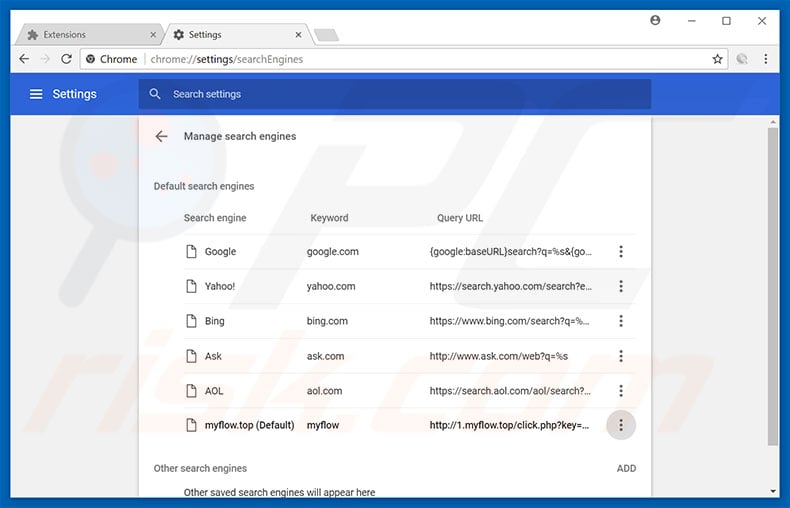790x508 pixels.
Task: Open the Settings hamburger menu
Action: tap(36, 94)
